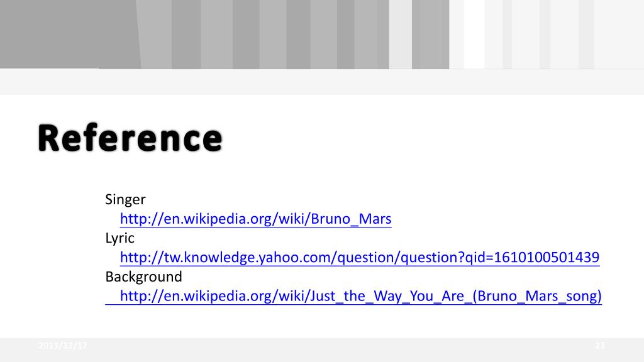Click the light gray band under the banner

[x=322, y=82]
